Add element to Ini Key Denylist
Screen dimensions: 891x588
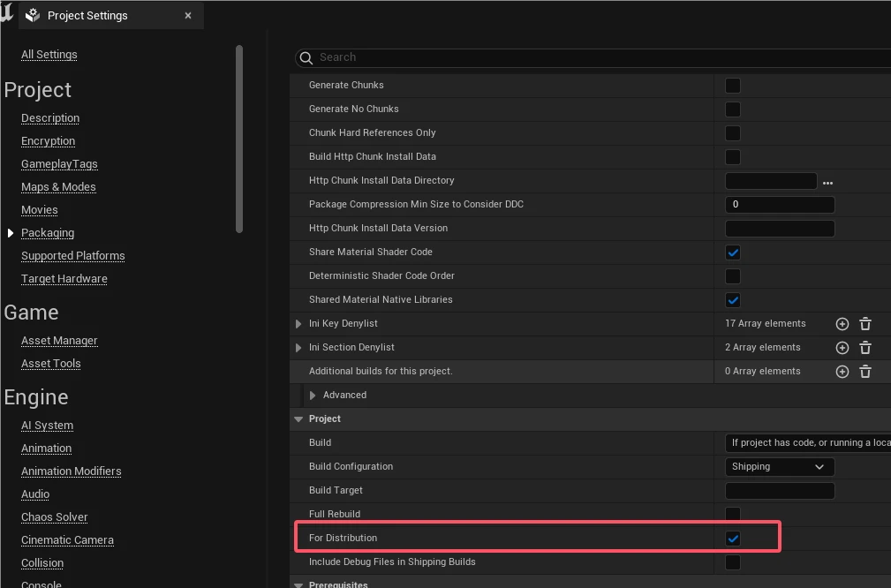pos(842,324)
